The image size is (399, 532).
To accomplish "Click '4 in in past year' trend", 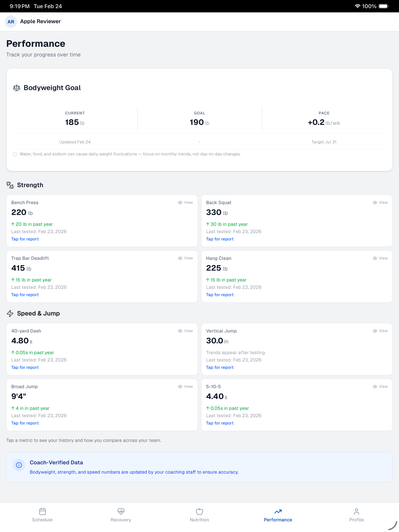I will click(x=30, y=408).
